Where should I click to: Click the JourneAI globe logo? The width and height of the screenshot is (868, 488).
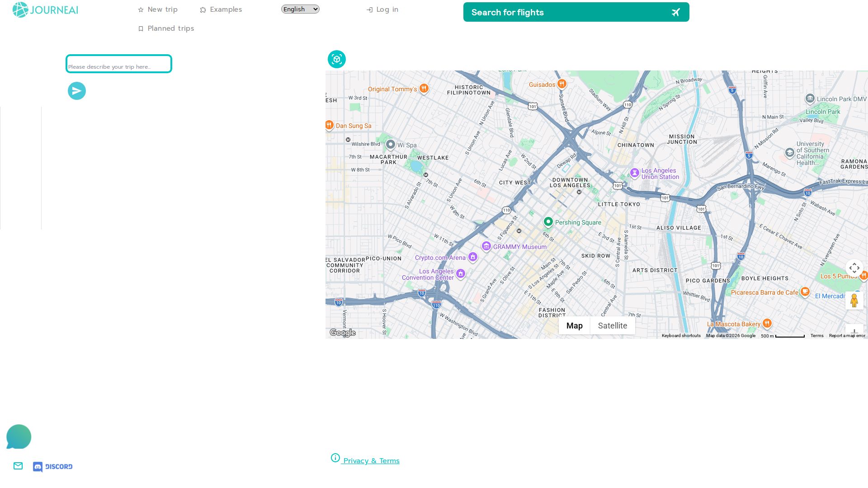(20, 10)
